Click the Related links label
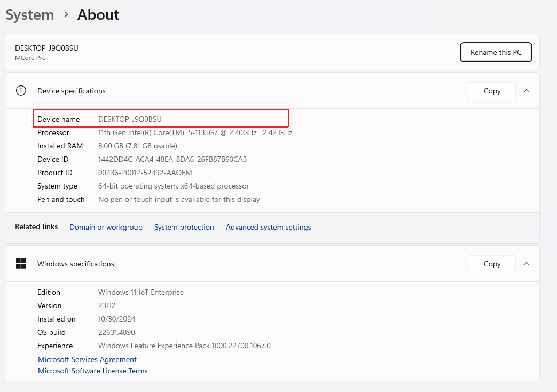 coord(36,227)
